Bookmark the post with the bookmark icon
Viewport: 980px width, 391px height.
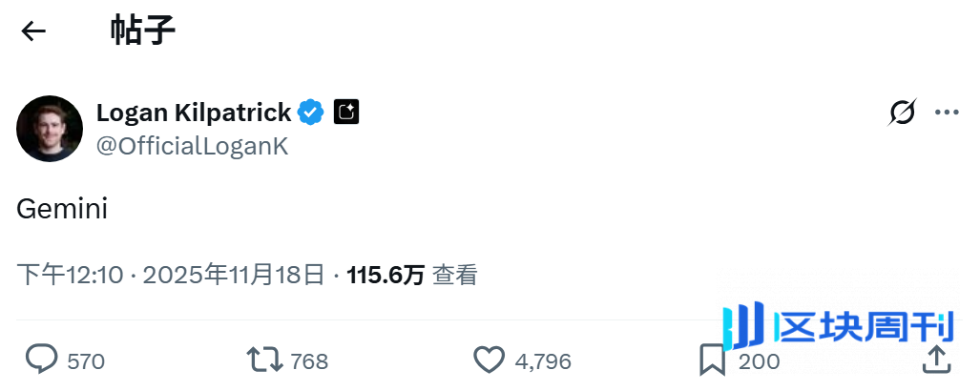tap(712, 360)
